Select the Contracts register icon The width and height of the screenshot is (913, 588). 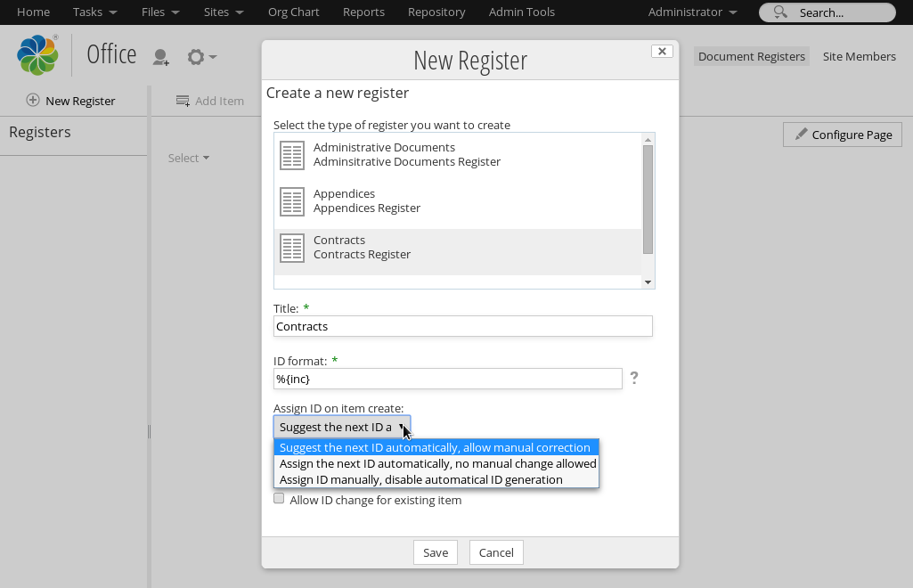(x=292, y=248)
